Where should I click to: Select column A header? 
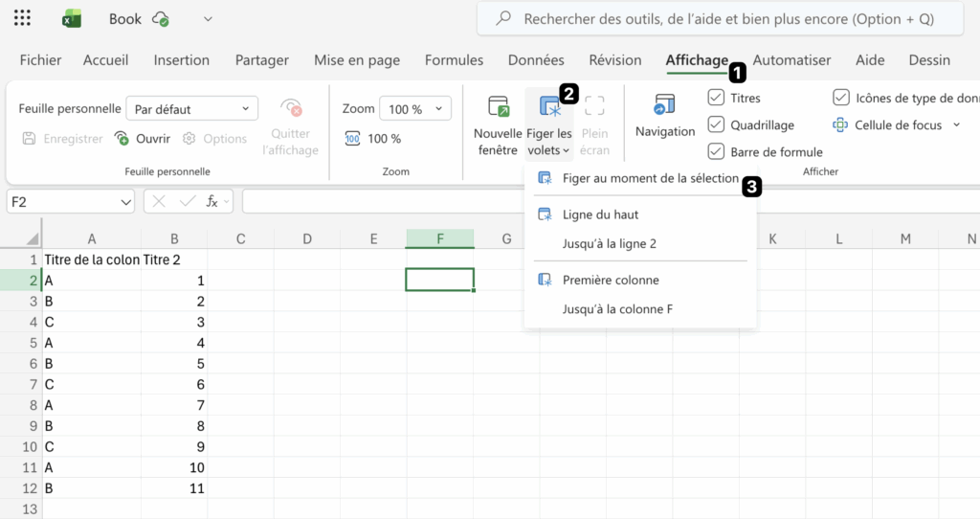click(x=92, y=238)
